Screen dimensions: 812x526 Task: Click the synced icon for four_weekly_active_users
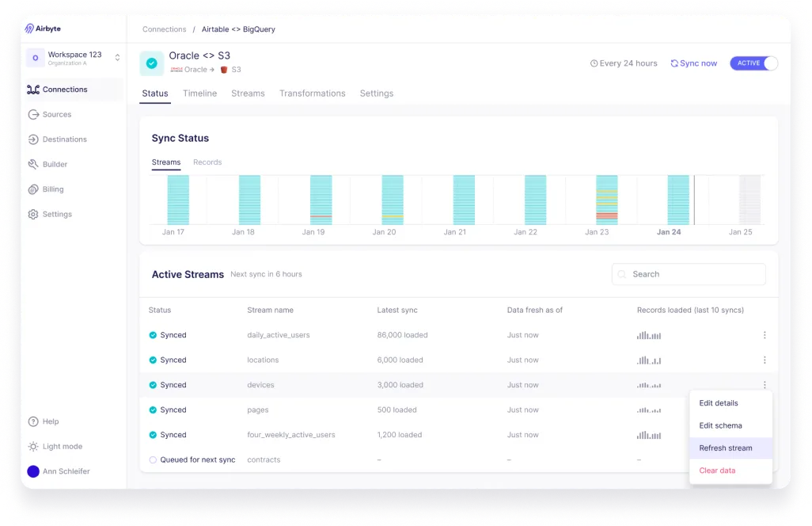[153, 435]
